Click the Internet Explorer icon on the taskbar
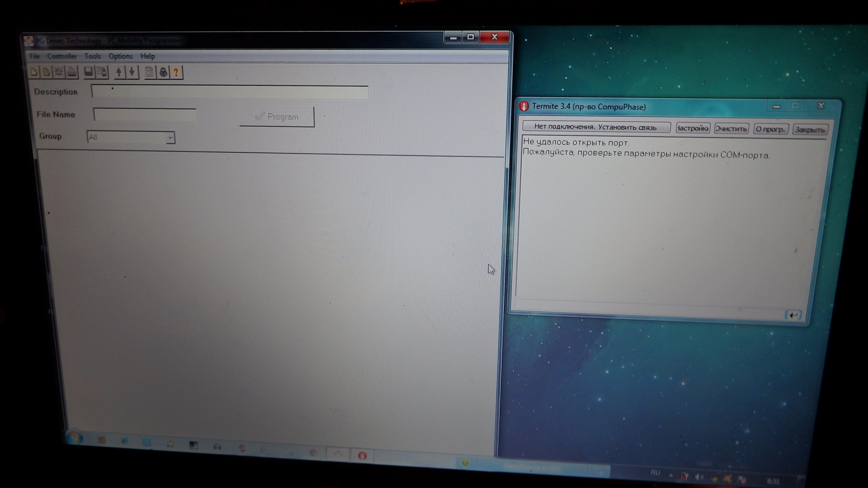This screenshot has height=488, width=868. [x=125, y=441]
